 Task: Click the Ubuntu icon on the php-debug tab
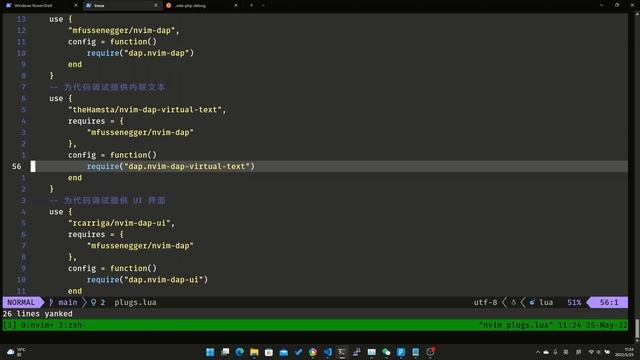(169, 6)
